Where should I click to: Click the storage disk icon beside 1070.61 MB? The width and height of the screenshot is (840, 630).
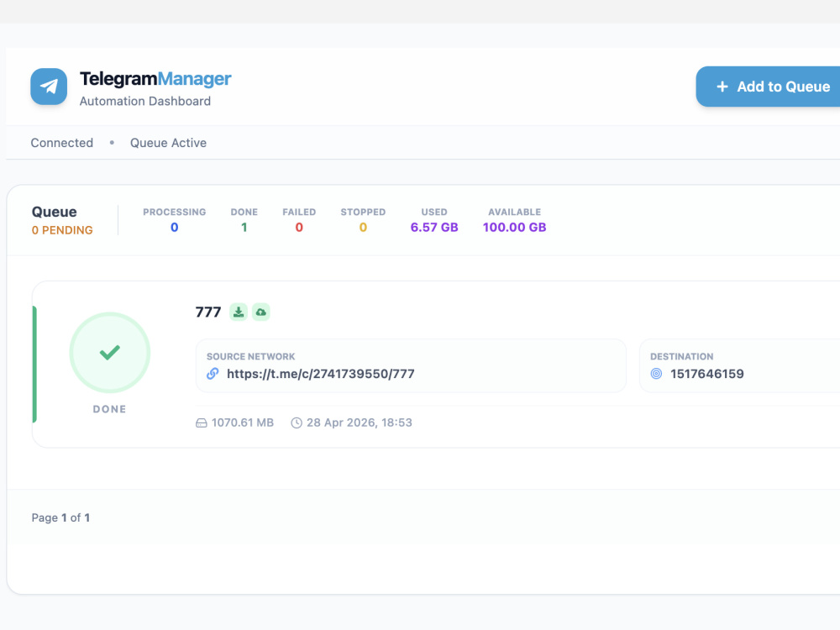pos(202,423)
